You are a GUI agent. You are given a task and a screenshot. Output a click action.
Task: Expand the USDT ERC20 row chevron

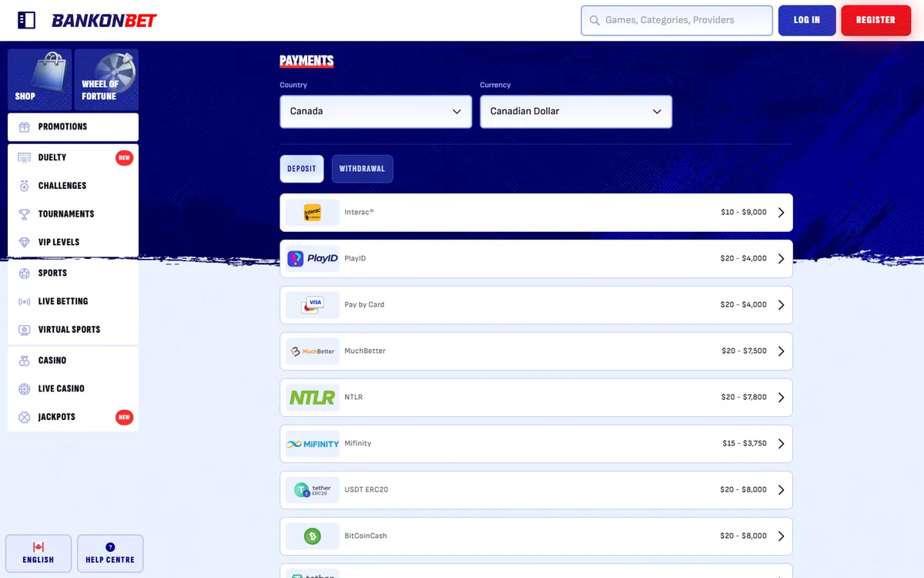pos(781,490)
